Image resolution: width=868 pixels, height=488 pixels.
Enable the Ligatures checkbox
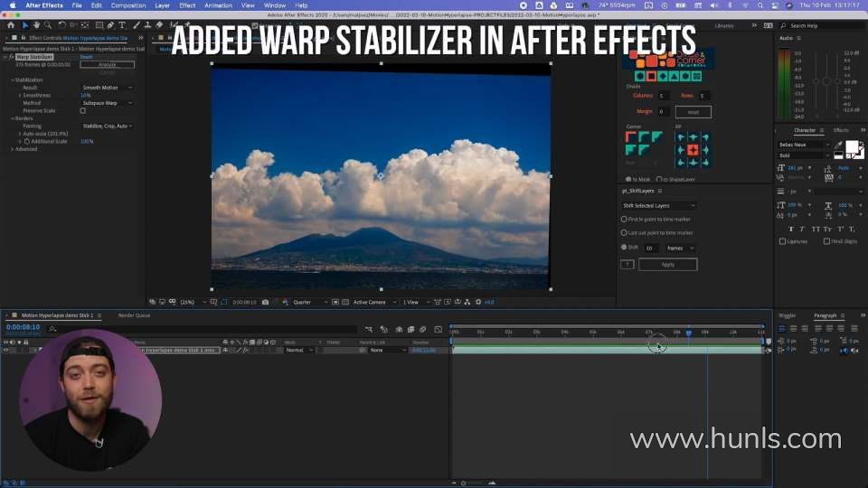point(782,241)
